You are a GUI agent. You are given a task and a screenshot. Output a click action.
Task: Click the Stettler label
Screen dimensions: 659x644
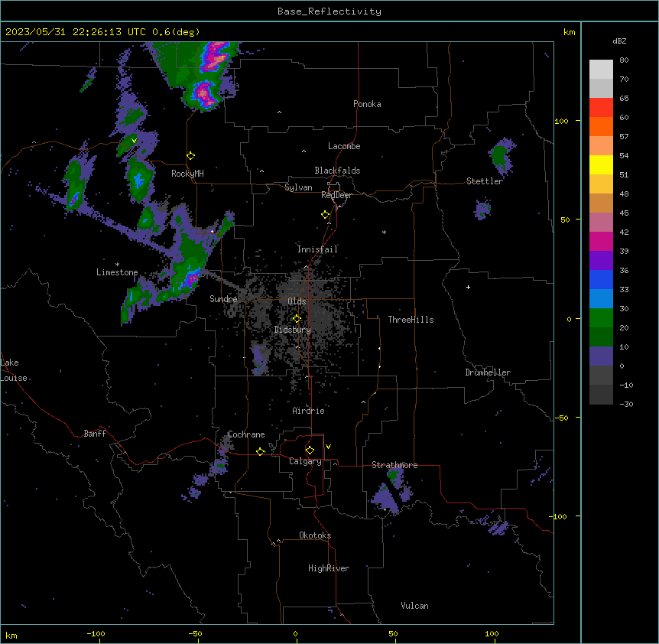tap(485, 181)
